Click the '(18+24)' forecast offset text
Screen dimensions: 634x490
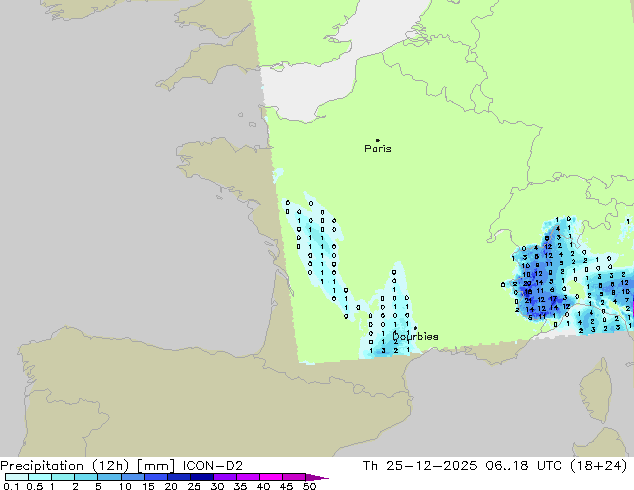click(598, 466)
